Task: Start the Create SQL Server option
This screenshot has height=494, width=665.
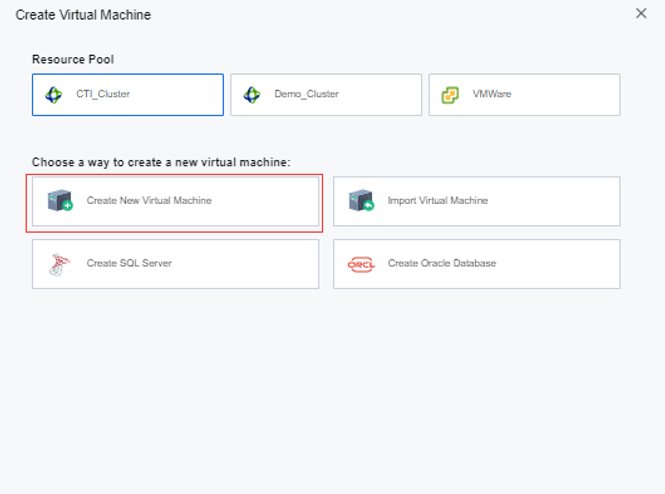Action: point(176,264)
